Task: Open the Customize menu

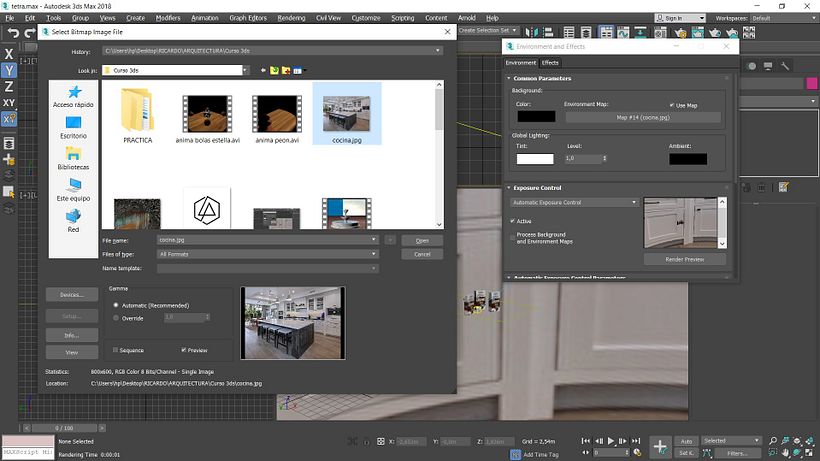Action: [366, 18]
